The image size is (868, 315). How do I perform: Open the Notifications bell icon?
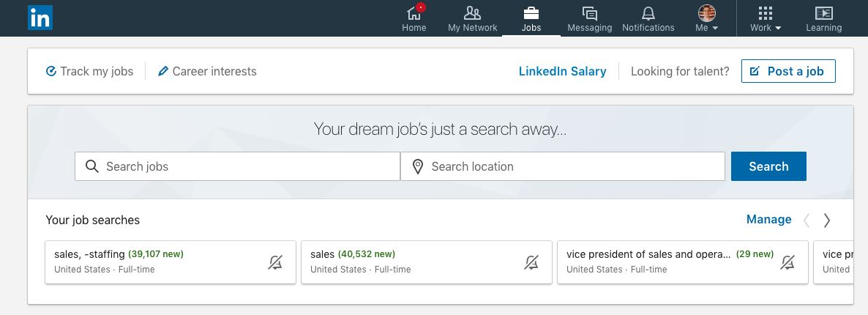648,13
